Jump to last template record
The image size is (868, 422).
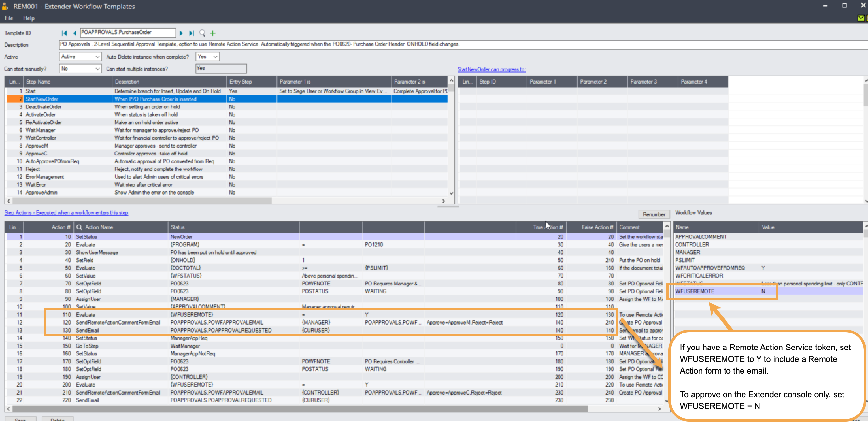click(192, 33)
